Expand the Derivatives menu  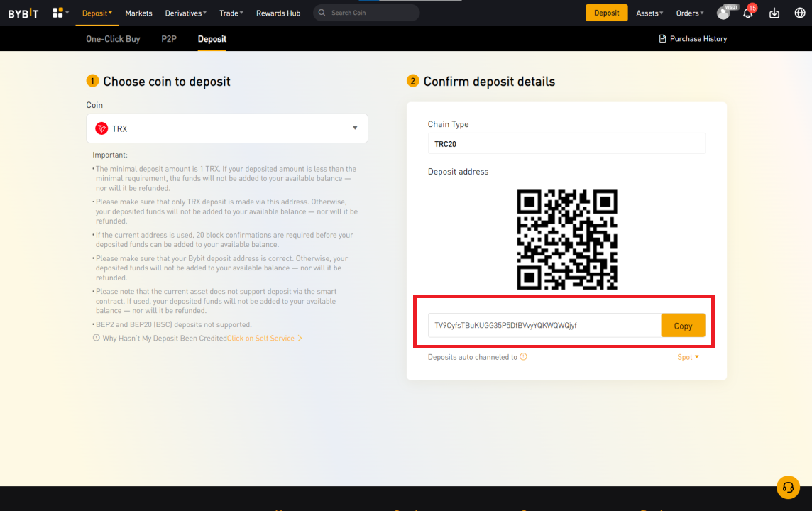point(185,13)
